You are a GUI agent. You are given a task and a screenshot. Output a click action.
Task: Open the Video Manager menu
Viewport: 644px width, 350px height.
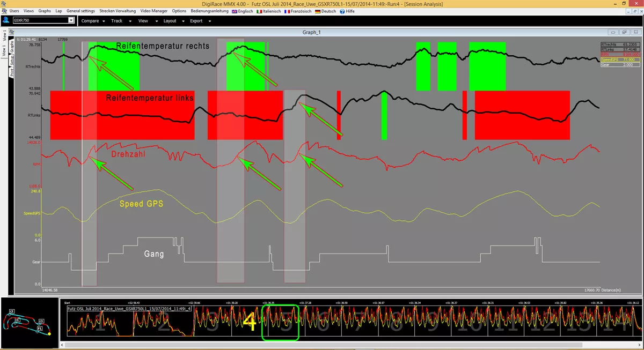[x=153, y=11]
